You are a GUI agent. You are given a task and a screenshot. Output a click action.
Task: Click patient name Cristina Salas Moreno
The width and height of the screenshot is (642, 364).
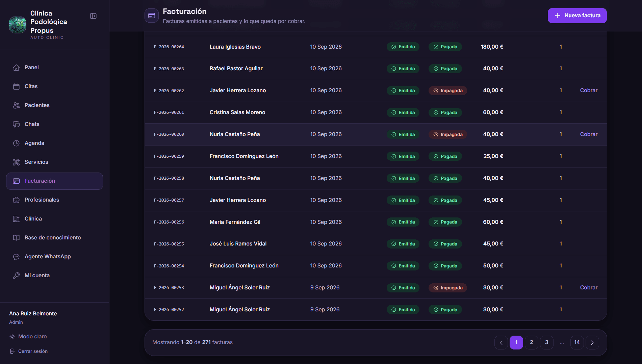(x=237, y=112)
